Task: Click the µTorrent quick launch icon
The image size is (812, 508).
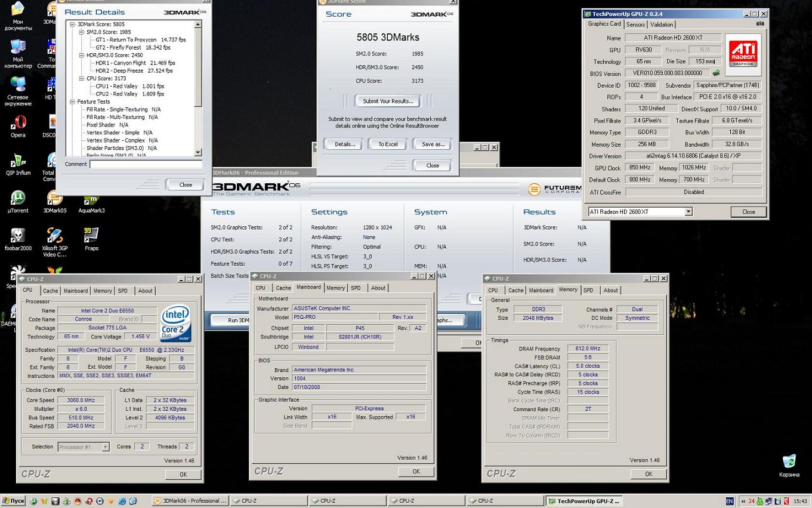Action: pyautogui.click(x=33, y=501)
